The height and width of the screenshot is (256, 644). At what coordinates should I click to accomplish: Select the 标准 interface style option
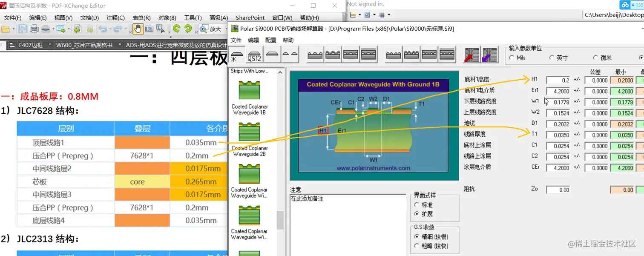click(x=417, y=205)
